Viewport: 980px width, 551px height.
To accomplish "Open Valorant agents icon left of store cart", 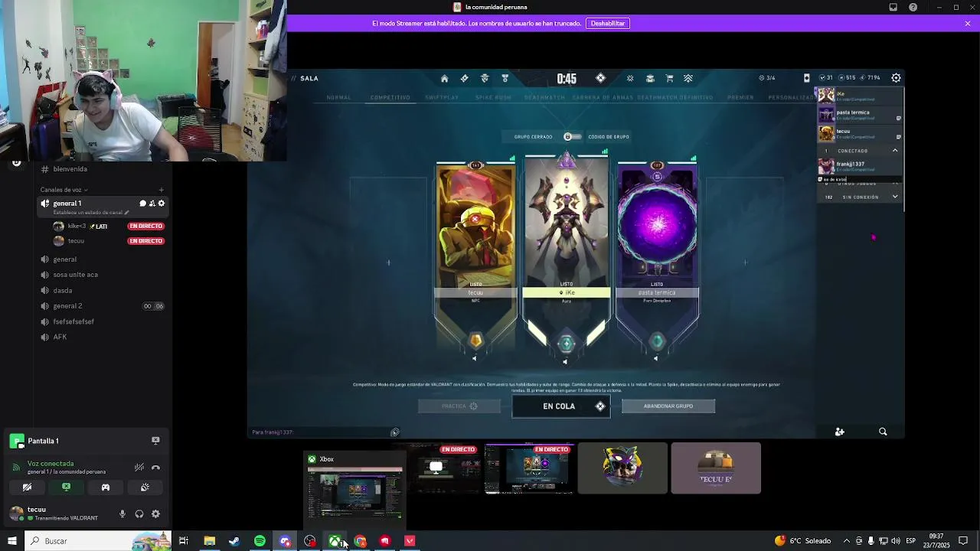I will pyautogui.click(x=650, y=78).
